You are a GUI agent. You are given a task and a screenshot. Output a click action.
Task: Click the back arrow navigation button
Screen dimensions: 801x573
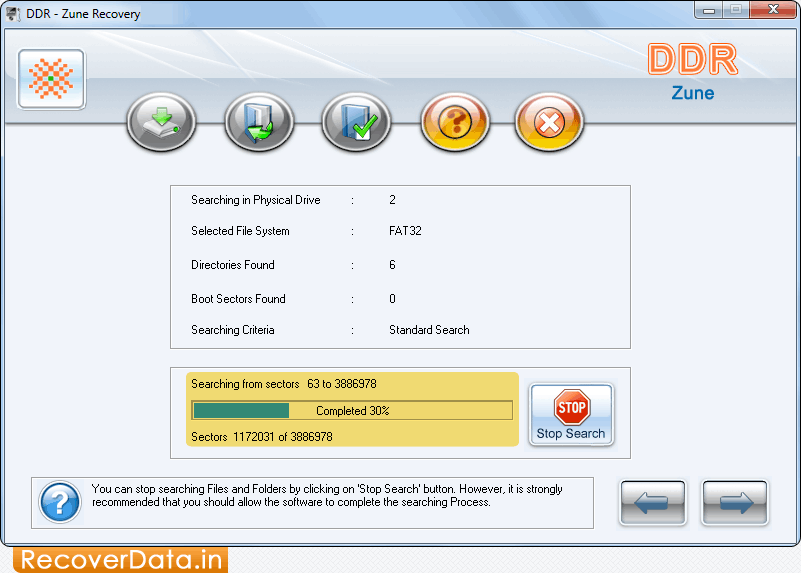coord(653,503)
